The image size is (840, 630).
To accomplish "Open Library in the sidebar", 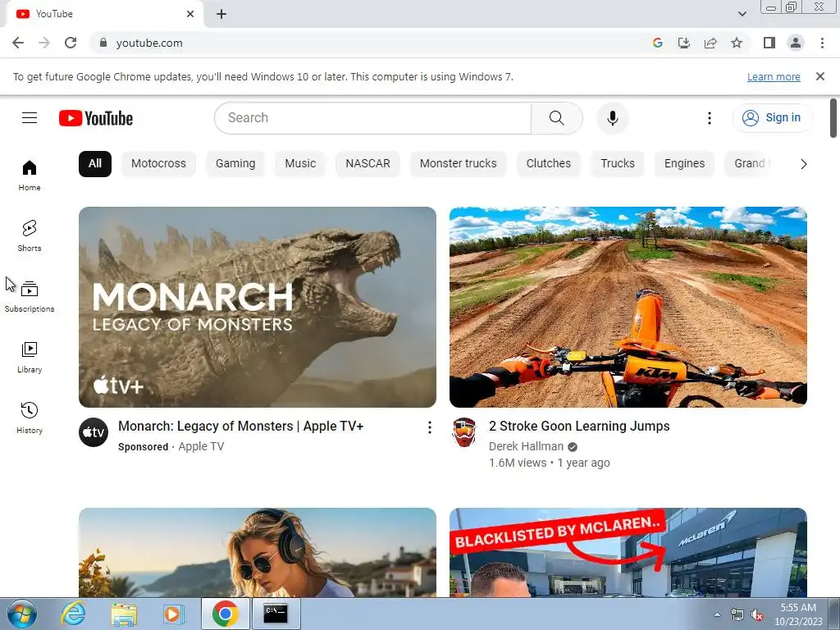I will (30, 357).
